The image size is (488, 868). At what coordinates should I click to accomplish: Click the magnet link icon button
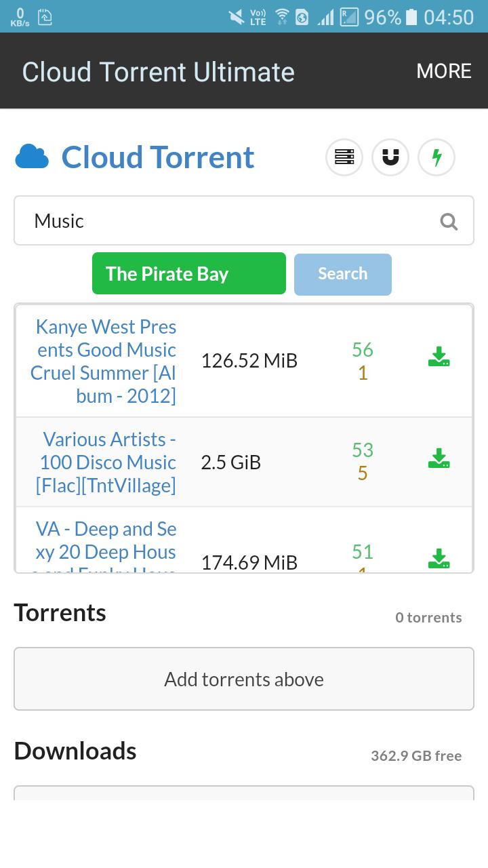390,157
